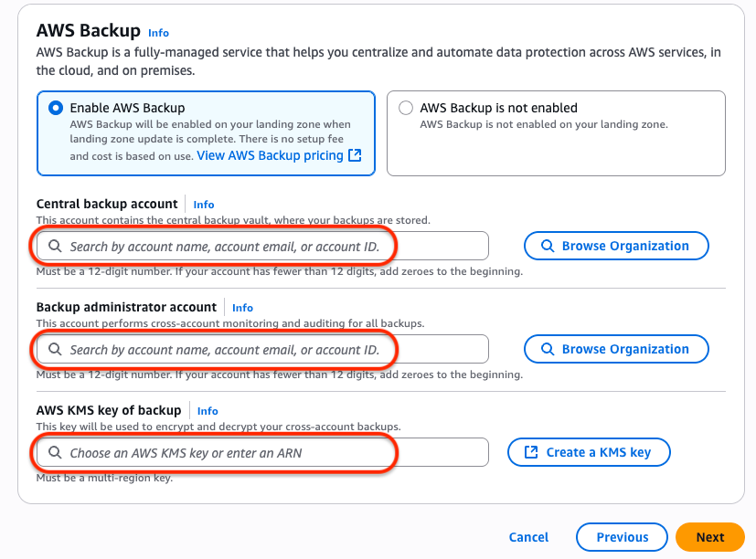The image size is (756, 559).
Task: Click the magnifier icon in Central backup account field
Action: (57, 246)
